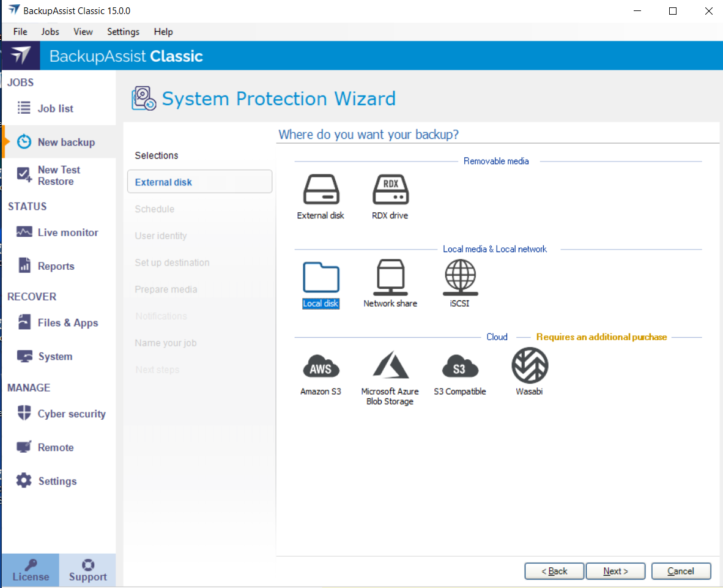Open the Help menu
Viewport: 723px width, 588px height.
163,32
